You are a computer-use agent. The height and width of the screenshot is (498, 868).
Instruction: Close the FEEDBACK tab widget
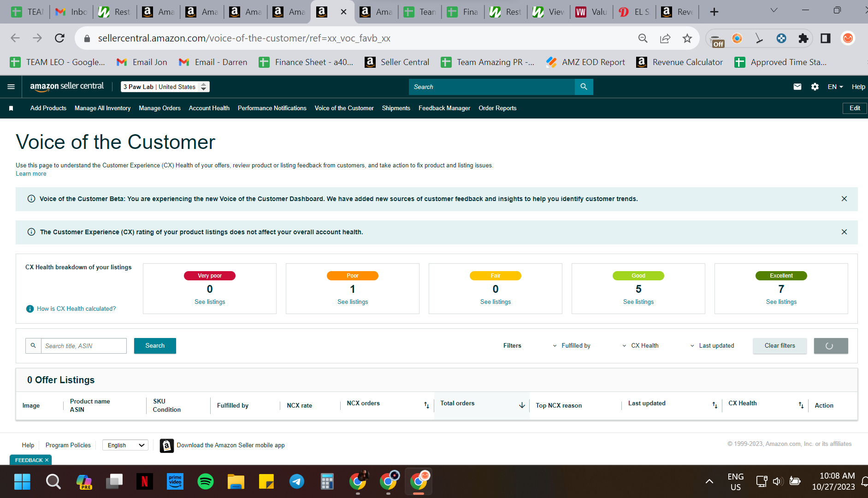(47, 460)
